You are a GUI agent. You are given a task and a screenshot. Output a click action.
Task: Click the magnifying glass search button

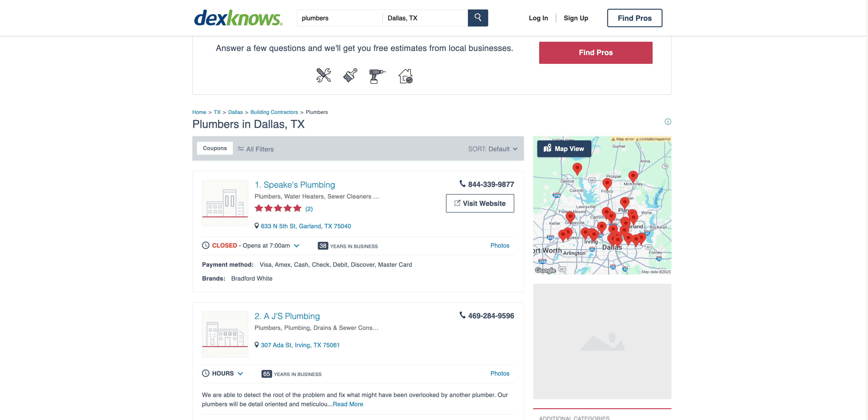pyautogui.click(x=477, y=18)
